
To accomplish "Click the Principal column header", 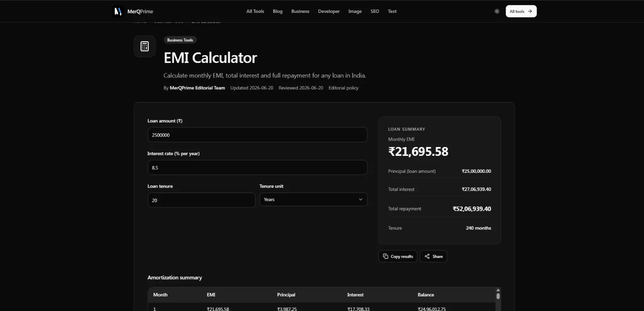I will tap(286, 295).
